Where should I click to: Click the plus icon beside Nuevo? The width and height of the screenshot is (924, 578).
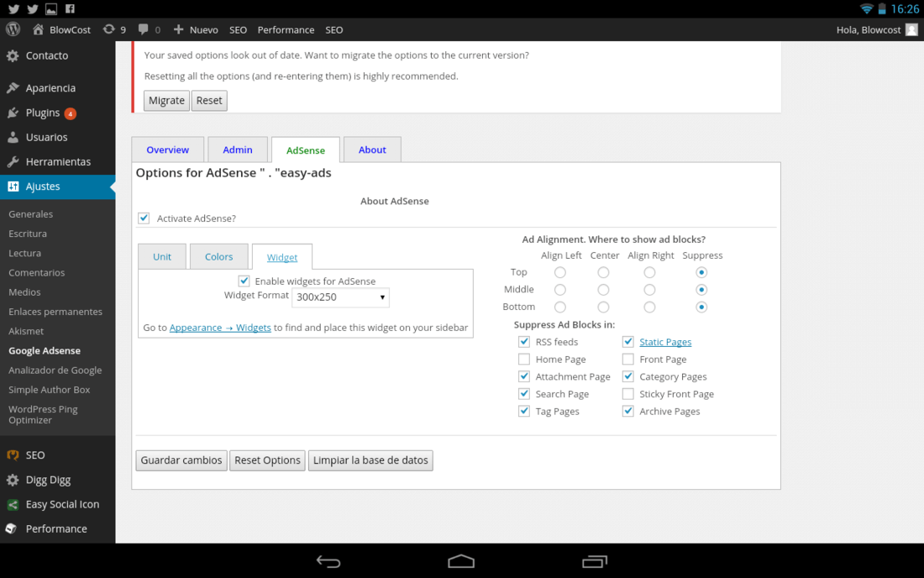pyautogui.click(x=179, y=29)
